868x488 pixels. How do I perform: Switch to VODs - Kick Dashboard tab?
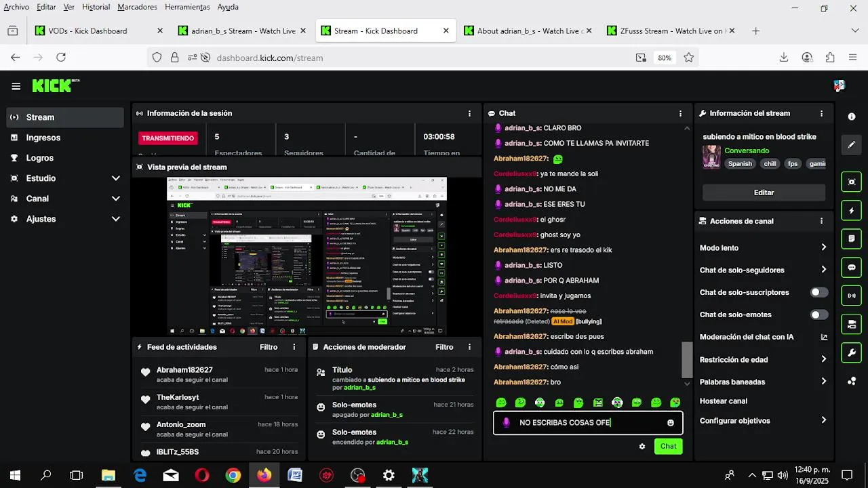click(98, 30)
